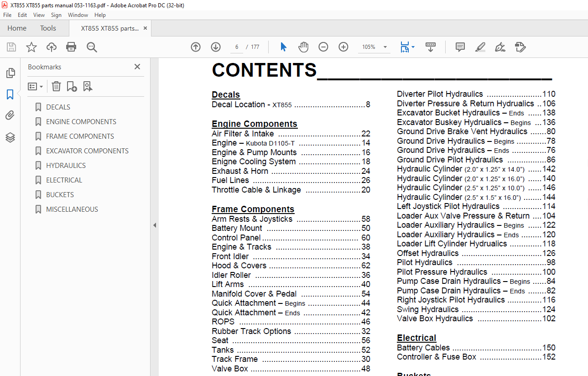
Task: Open the Attachments paperclip panel
Action: [x=10, y=115]
